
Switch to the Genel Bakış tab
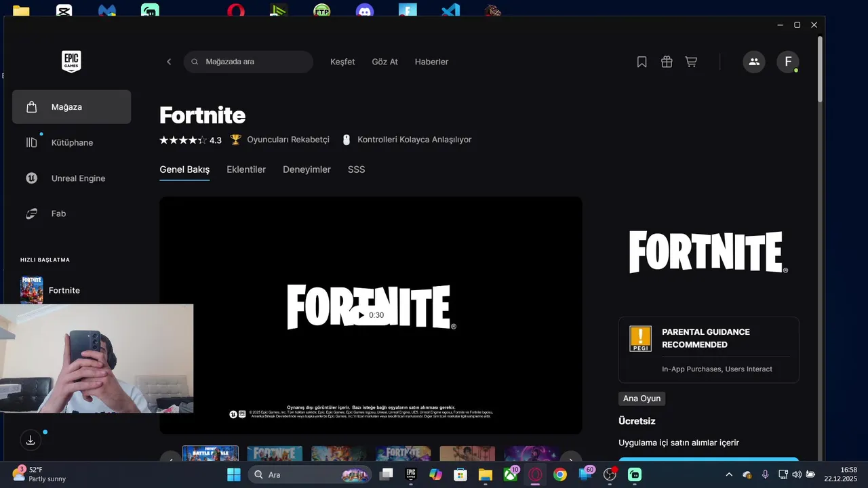pyautogui.click(x=184, y=169)
